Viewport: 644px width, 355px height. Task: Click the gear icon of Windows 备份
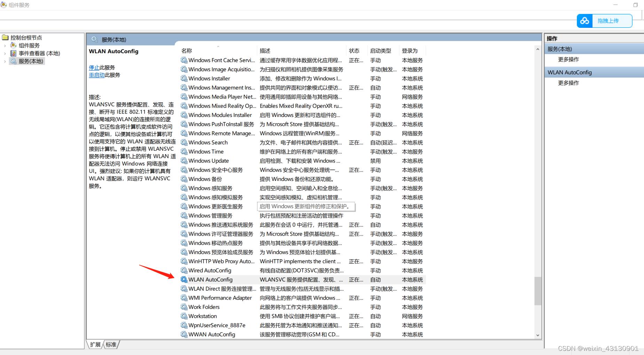pyautogui.click(x=184, y=179)
